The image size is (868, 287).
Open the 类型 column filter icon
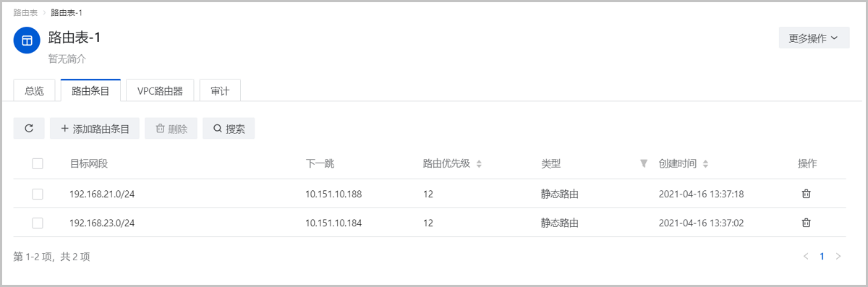(x=644, y=164)
